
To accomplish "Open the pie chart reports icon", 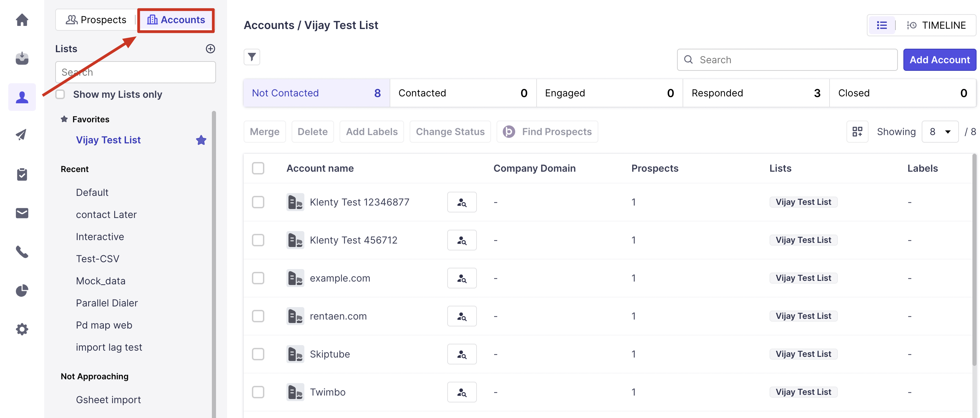I will pyautogui.click(x=22, y=290).
